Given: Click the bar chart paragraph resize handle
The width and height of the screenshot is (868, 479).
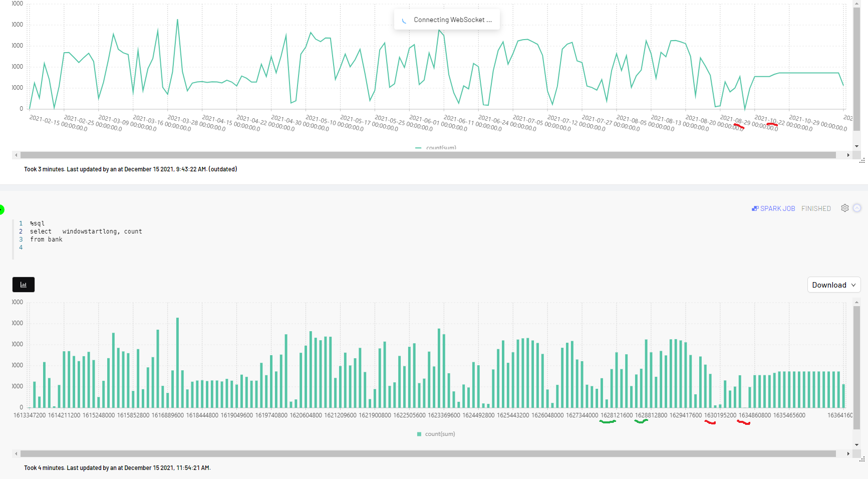Looking at the screenshot, I should pos(862,459).
